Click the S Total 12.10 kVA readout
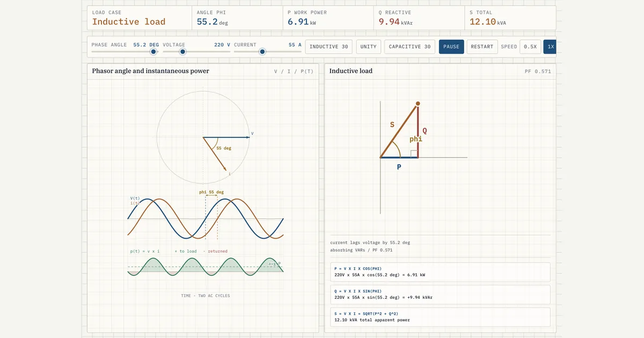 click(x=488, y=22)
